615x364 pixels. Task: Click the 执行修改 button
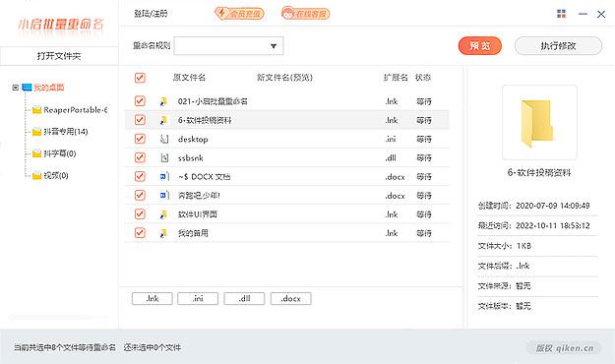(x=558, y=46)
